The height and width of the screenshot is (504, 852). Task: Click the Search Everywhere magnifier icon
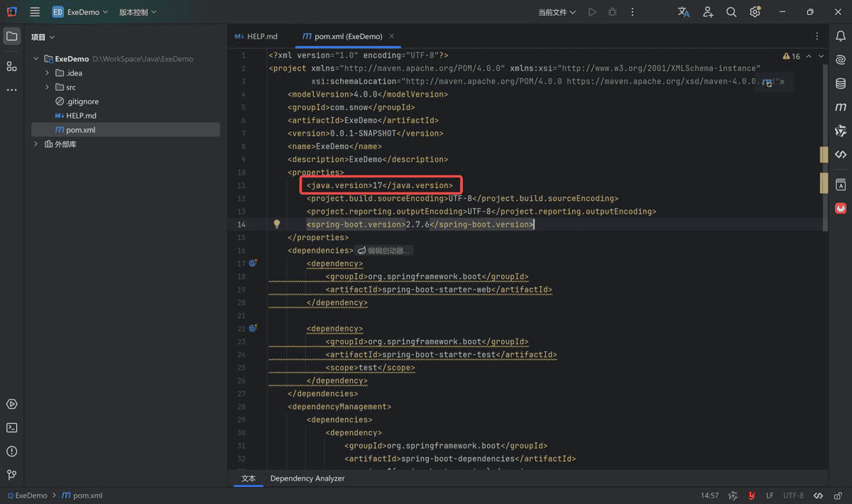731,12
